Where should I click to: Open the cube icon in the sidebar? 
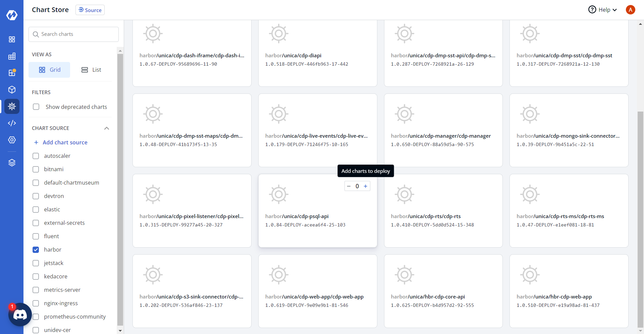point(12,89)
